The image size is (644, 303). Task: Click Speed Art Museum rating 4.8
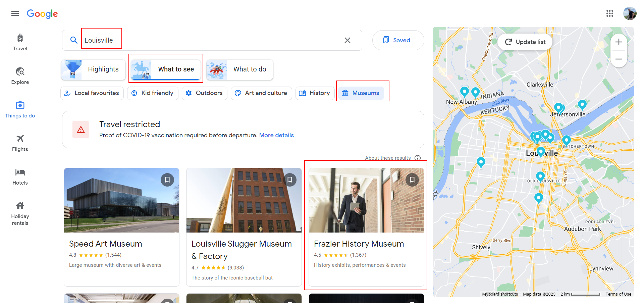click(73, 255)
